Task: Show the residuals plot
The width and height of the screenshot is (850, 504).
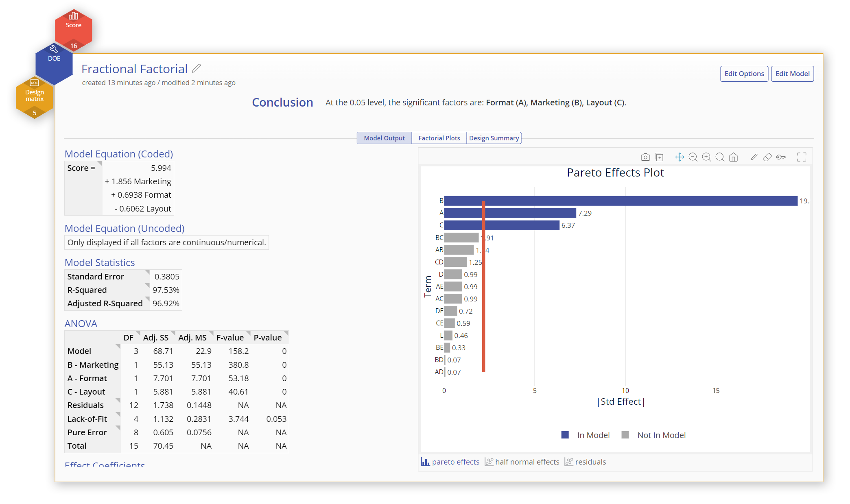Action: pos(585,462)
